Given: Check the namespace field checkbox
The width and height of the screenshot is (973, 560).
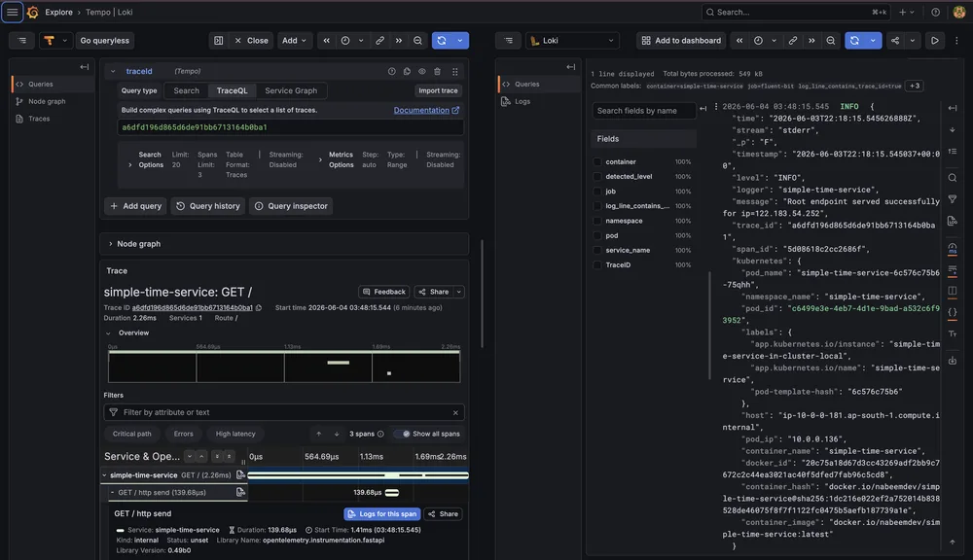Looking at the screenshot, I should click(597, 221).
